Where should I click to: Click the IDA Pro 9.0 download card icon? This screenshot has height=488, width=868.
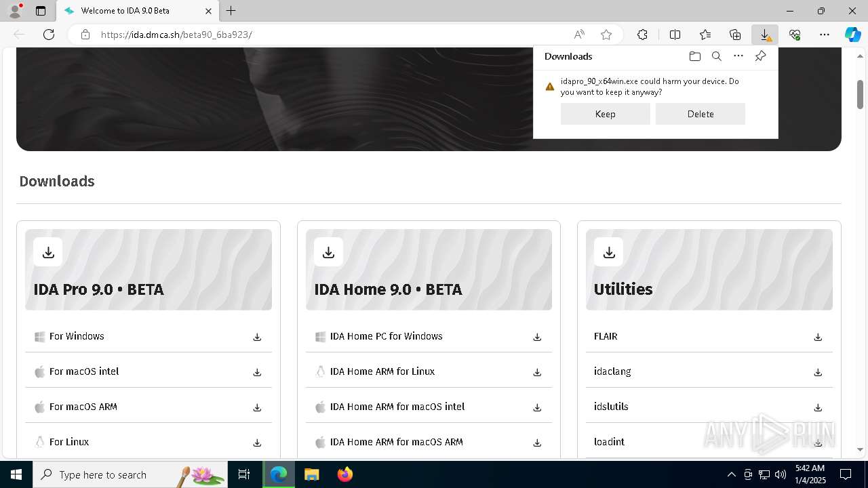tap(48, 252)
